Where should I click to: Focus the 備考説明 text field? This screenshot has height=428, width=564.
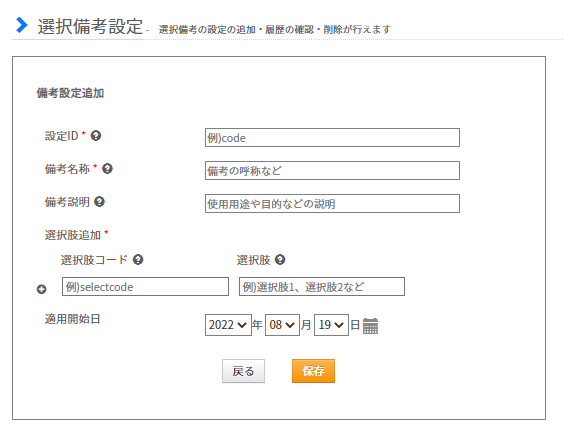coord(332,204)
